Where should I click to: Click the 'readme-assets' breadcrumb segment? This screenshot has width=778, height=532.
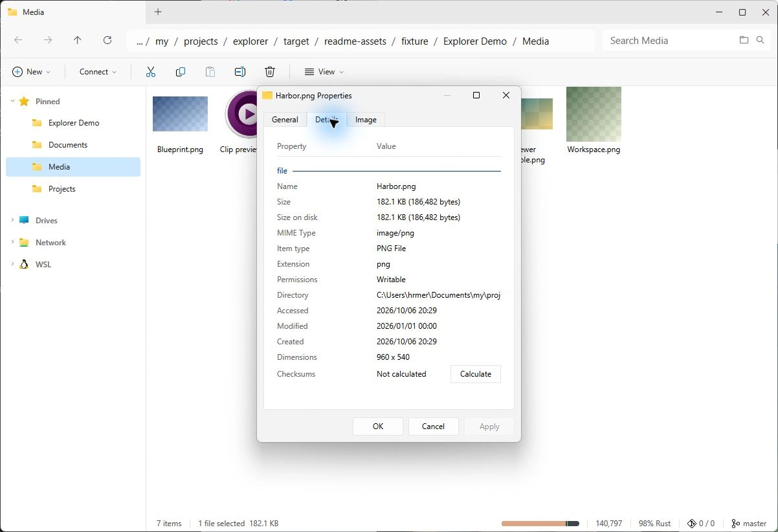(355, 41)
